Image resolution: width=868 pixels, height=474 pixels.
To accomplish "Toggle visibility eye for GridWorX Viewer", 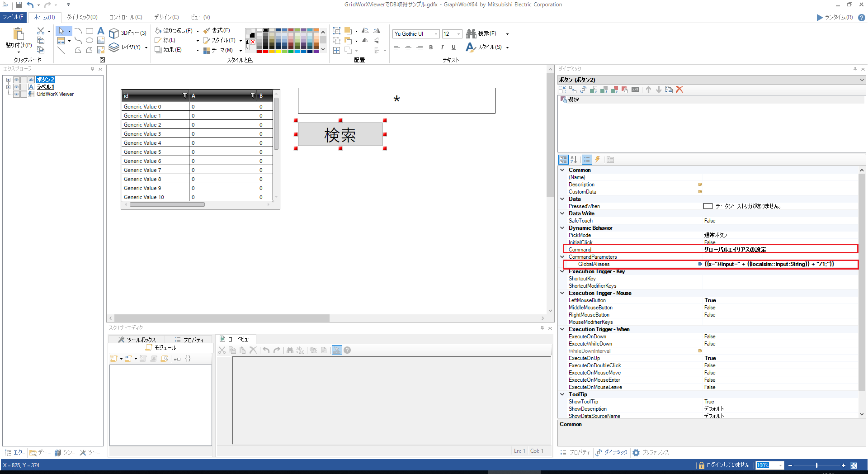I will [x=16, y=94].
